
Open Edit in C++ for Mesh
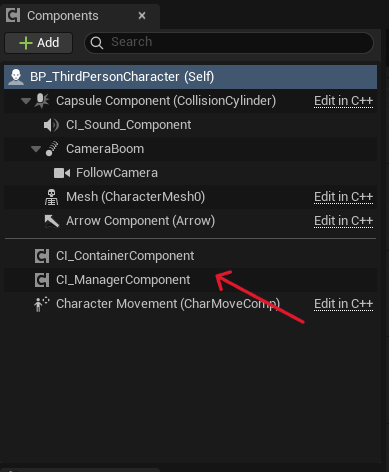343,197
